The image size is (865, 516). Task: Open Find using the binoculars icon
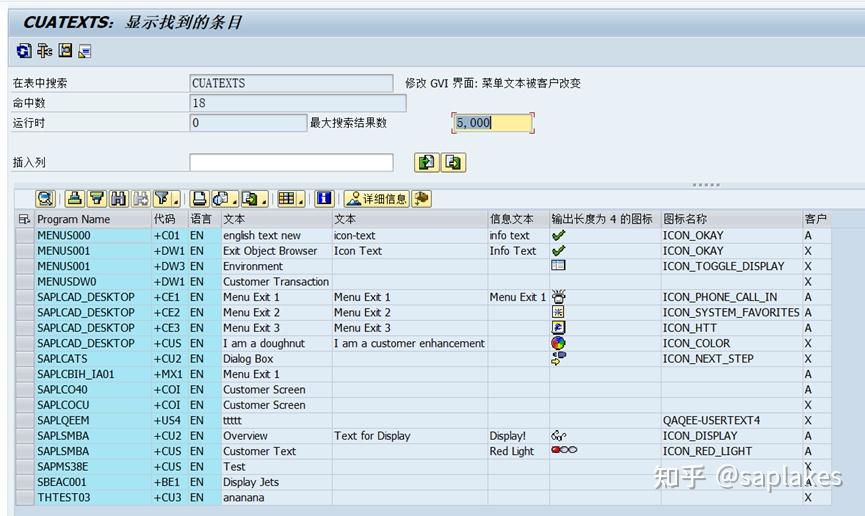click(119, 199)
